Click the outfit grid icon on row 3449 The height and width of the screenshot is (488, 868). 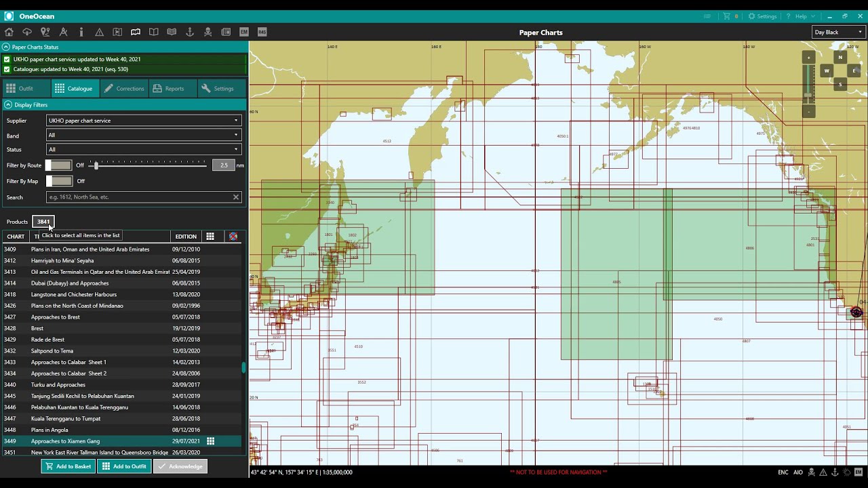[x=210, y=441]
